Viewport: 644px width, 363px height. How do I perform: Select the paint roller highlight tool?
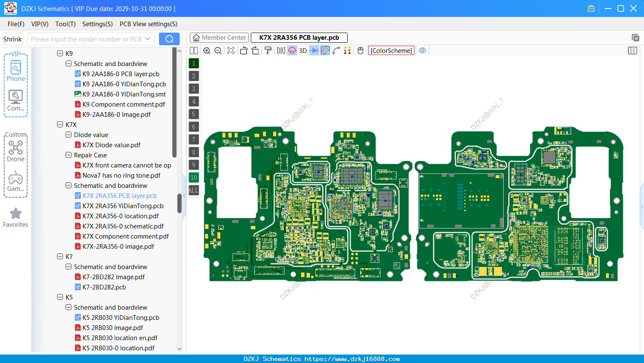(268, 51)
